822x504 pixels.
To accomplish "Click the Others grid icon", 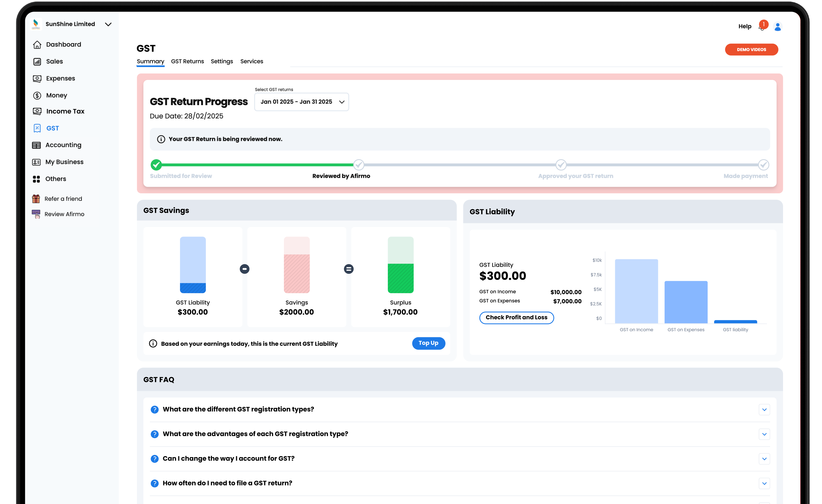I will (x=36, y=179).
